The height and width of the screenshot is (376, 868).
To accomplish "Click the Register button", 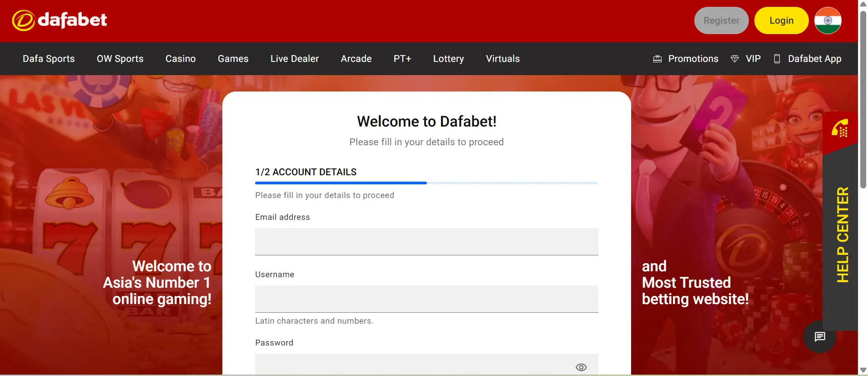I will (x=721, y=20).
